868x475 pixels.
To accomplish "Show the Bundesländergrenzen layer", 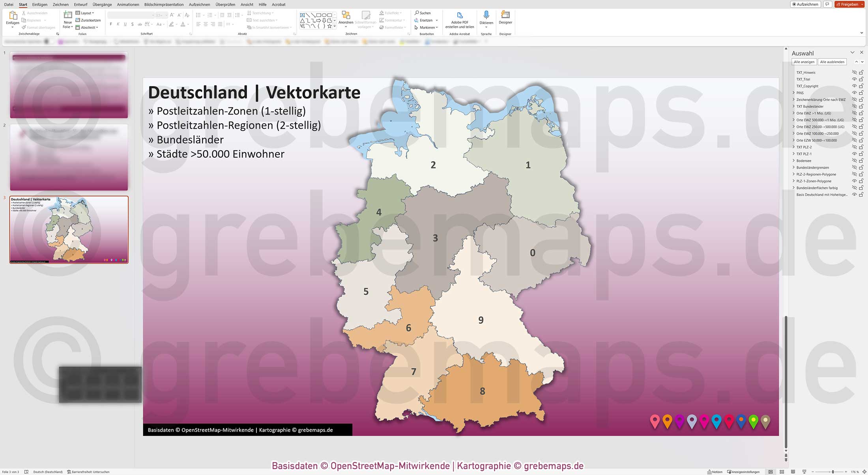I will 854,167.
